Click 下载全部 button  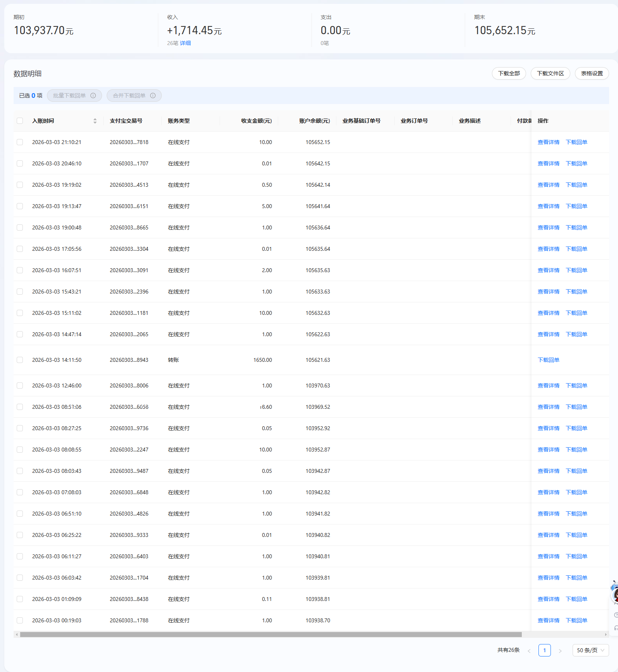509,73
